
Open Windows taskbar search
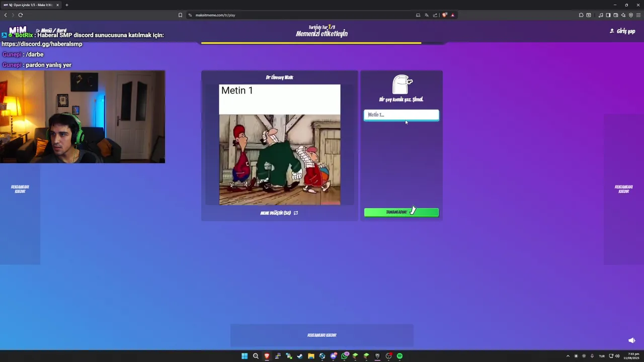pyautogui.click(x=256, y=356)
